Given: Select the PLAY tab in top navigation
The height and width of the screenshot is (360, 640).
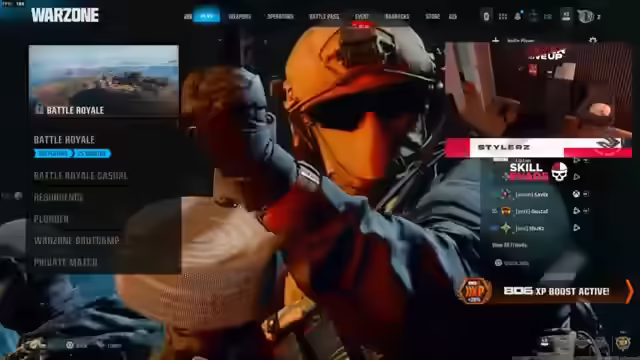Looking at the screenshot, I should pyautogui.click(x=207, y=16).
